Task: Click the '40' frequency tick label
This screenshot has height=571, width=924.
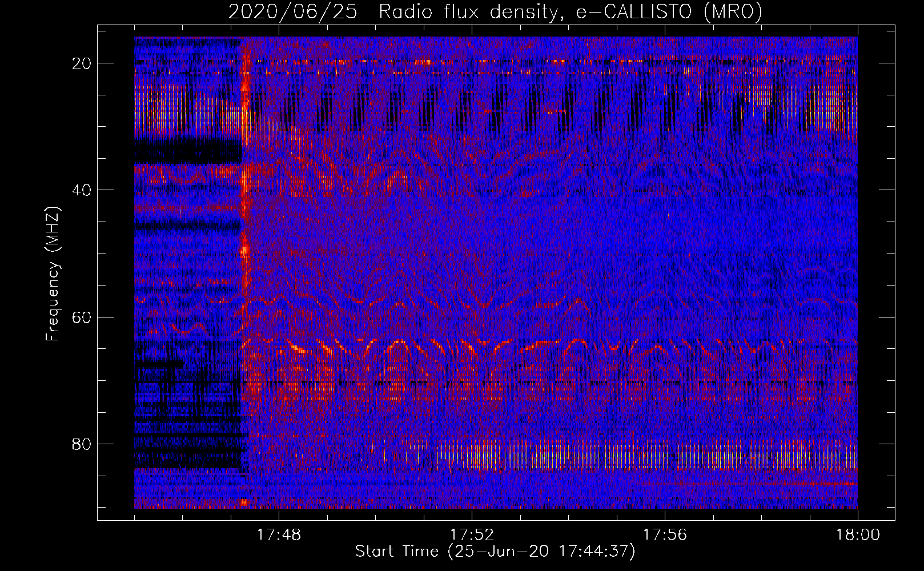Action: 82,190
